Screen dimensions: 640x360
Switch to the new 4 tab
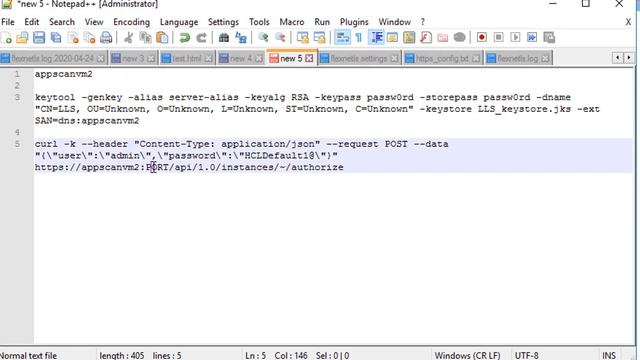(x=241, y=58)
